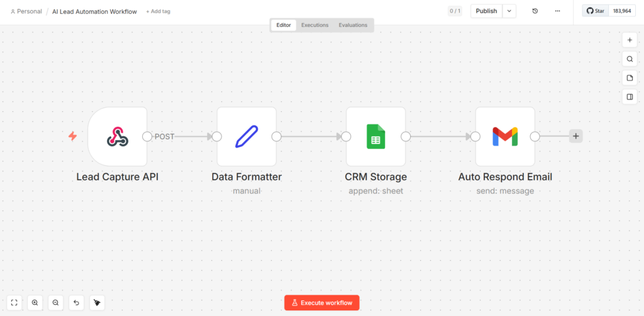
Task: Add a sticky note to the canvas
Action: (x=630, y=78)
